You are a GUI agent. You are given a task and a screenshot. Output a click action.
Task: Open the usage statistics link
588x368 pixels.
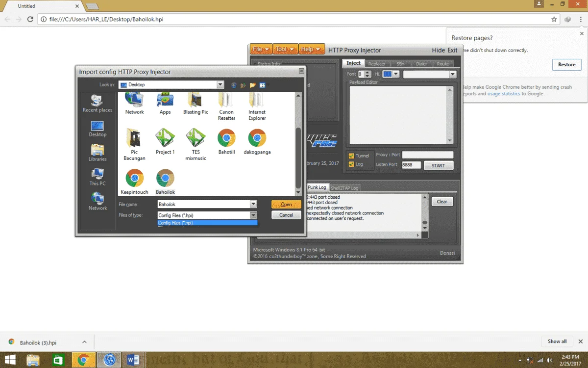pos(503,94)
